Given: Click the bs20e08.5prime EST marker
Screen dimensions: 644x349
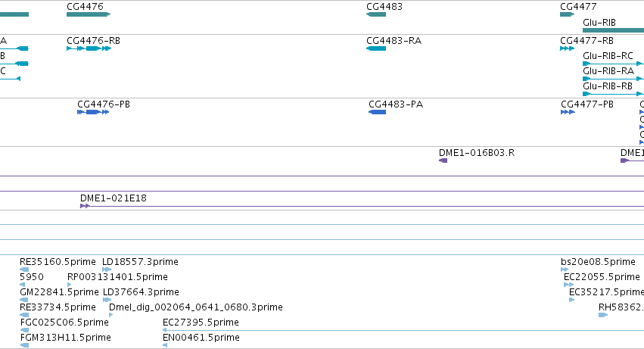Looking at the screenshot, I should tap(565, 270).
